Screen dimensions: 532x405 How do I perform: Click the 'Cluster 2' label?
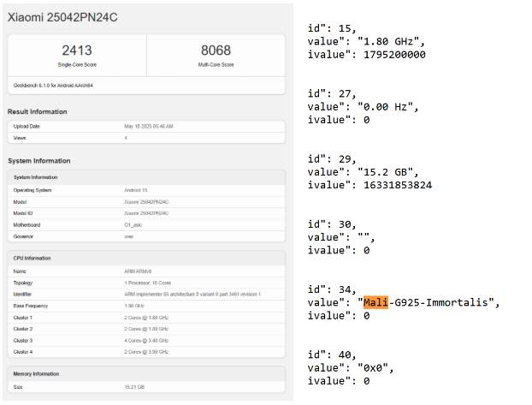coord(23,329)
